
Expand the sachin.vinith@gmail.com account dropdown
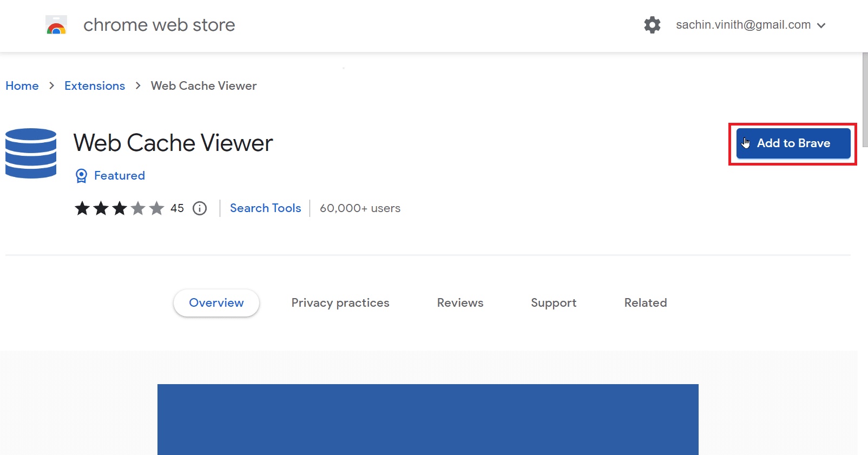pyautogui.click(x=751, y=25)
